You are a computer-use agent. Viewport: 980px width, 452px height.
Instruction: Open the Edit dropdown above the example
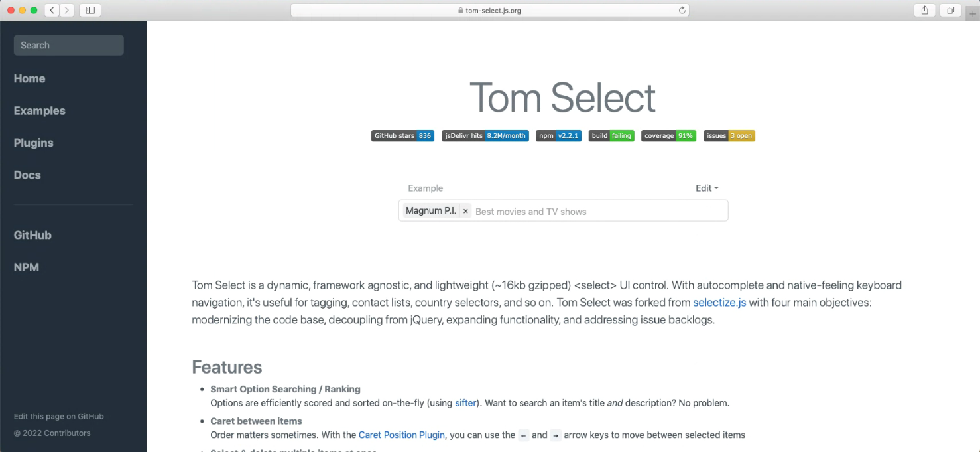click(706, 188)
